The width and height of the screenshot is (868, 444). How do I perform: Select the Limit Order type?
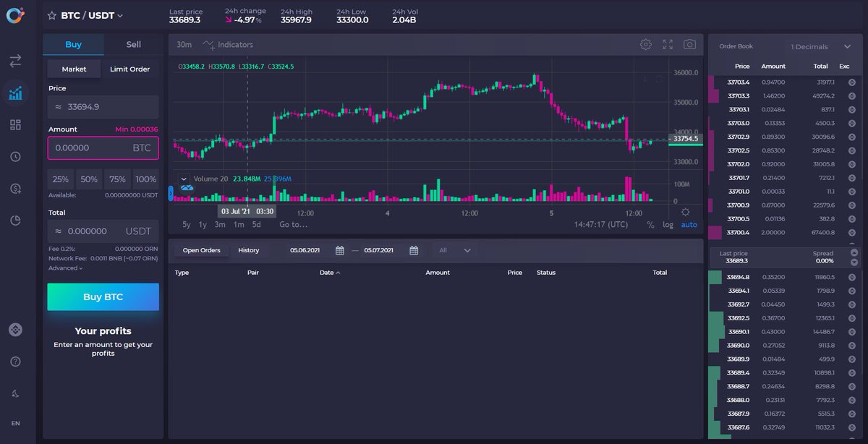pyautogui.click(x=130, y=69)
